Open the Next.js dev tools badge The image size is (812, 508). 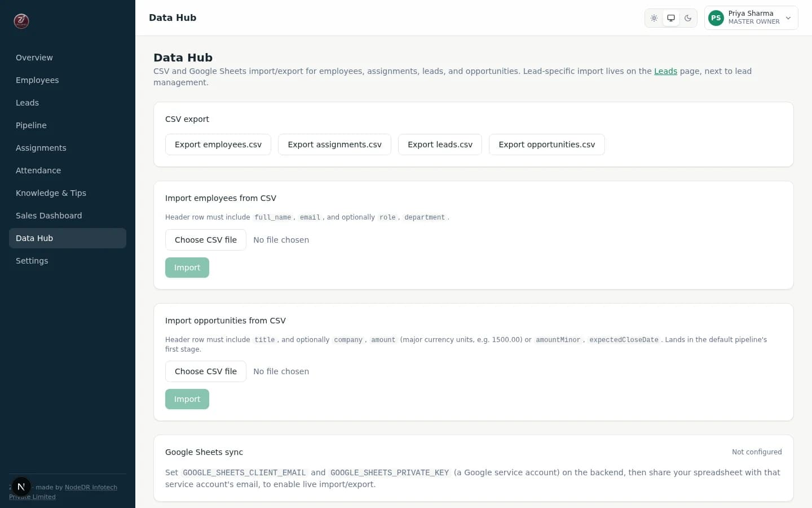pos(21,487)
